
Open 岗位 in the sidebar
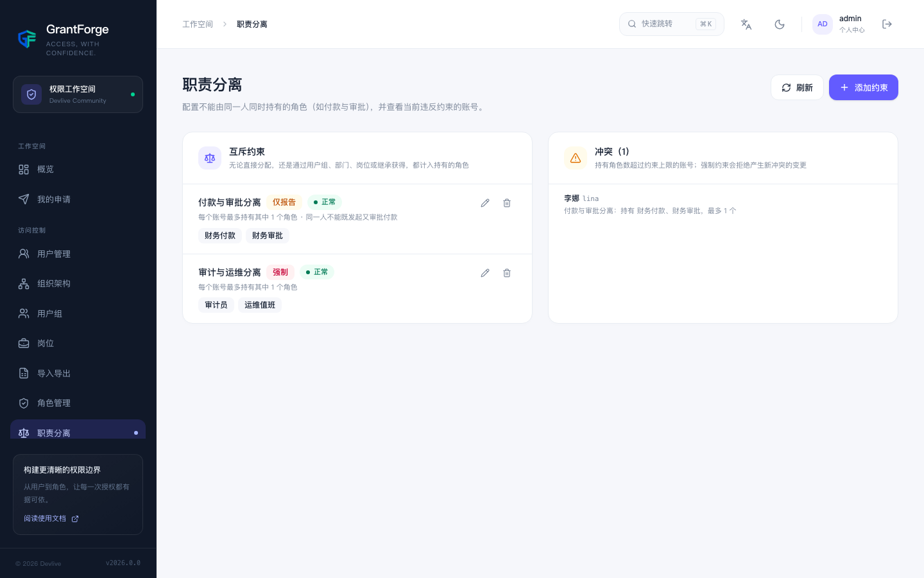click(x=78, y=344)
